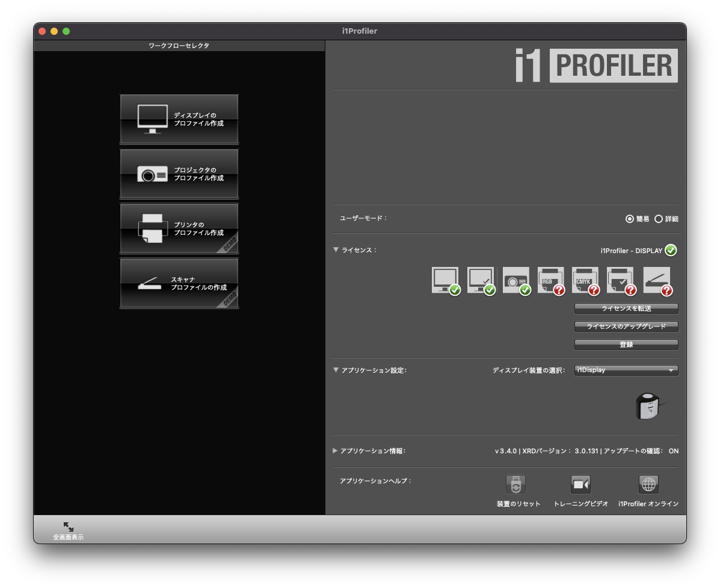This screenshot has width=720, height=588.
Task: Click the green zoom window button
Action: pos(66,31)
